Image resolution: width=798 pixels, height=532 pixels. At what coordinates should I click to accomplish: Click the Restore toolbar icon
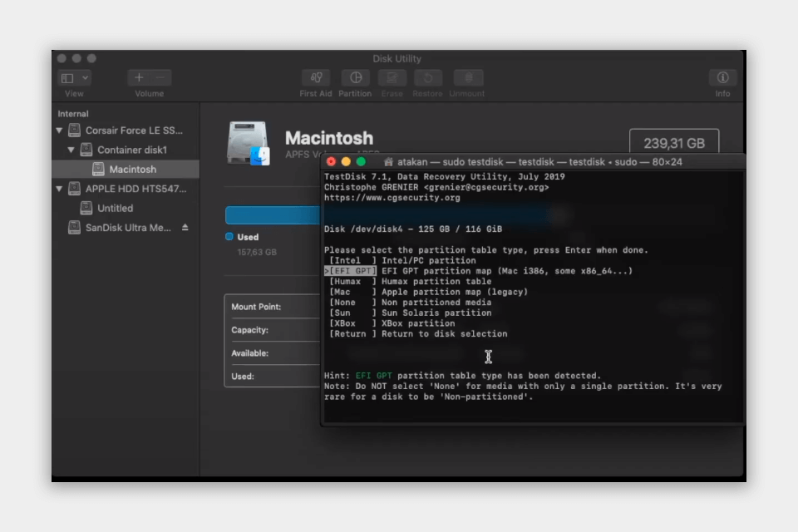[x=427, y=78]
